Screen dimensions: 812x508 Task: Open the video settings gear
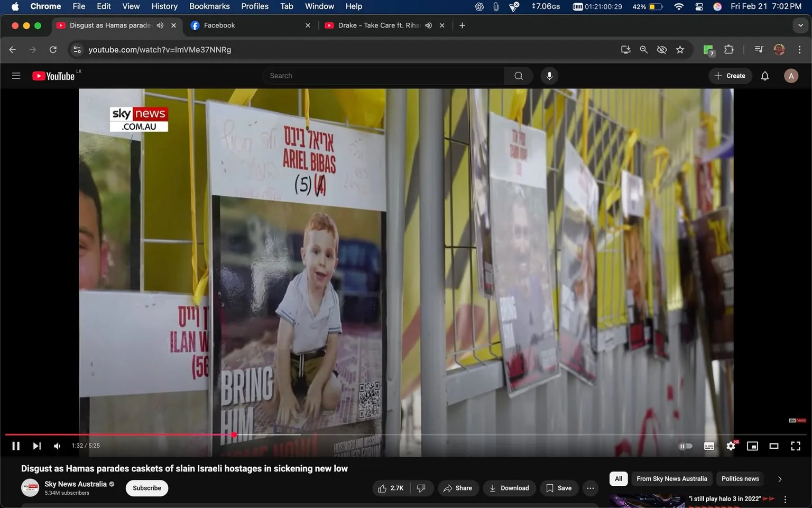[x=731, y=446]
